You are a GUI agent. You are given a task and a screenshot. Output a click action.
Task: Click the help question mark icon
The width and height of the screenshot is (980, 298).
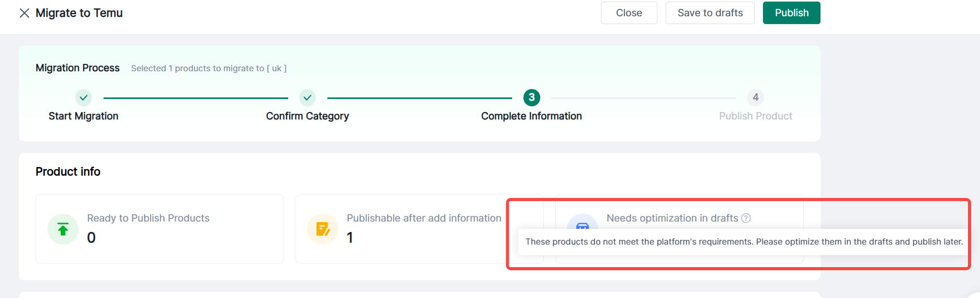pos(746,218)
